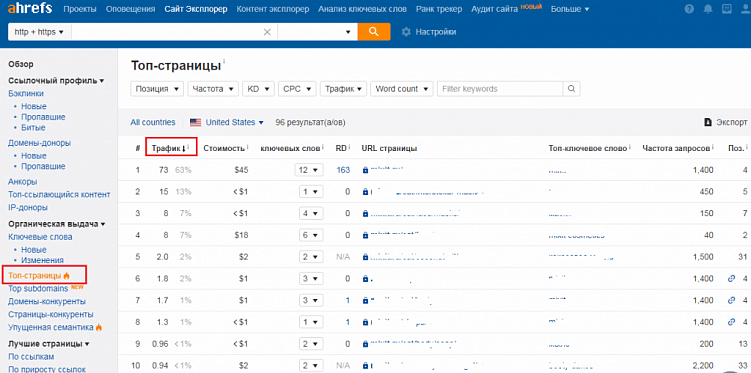Click info icon beside Топ-ключевое слово header
The image size is (751, 373).
tap(630, 147)
